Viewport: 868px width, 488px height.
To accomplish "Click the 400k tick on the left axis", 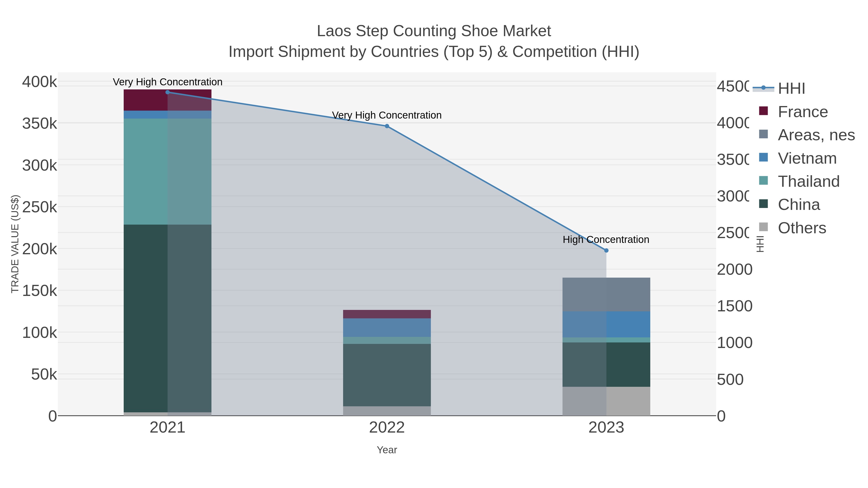I will tap(40, 82).
